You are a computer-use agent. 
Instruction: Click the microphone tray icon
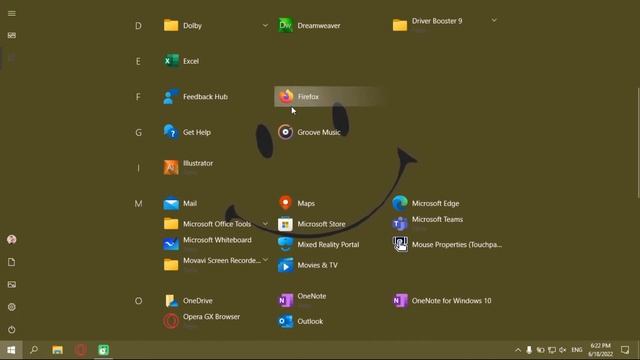(529, 350)
